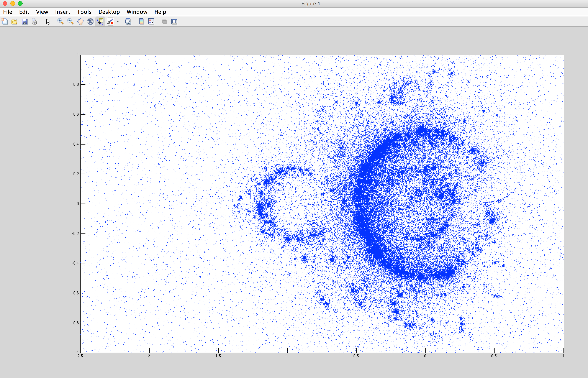This screenshot has width=588, height=378.
Task: Toggle the Edit Plot arrow tool
Action: [x=48, y=22]
